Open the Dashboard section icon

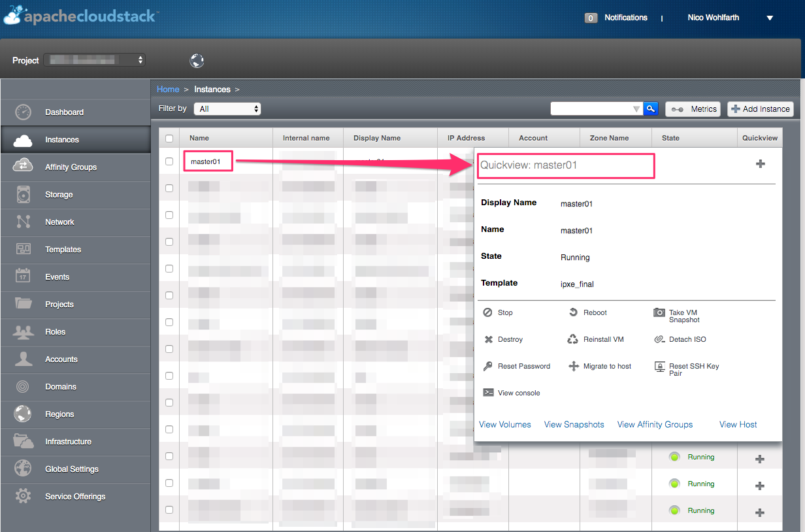point(23,112)
